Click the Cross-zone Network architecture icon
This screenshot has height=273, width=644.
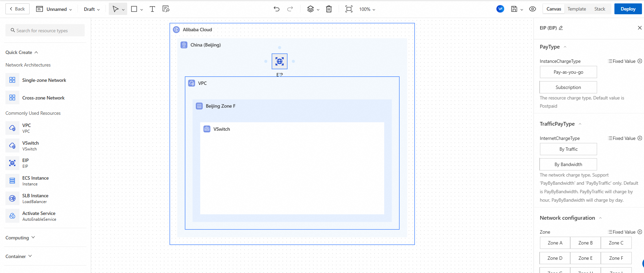[x=12, y=98]
